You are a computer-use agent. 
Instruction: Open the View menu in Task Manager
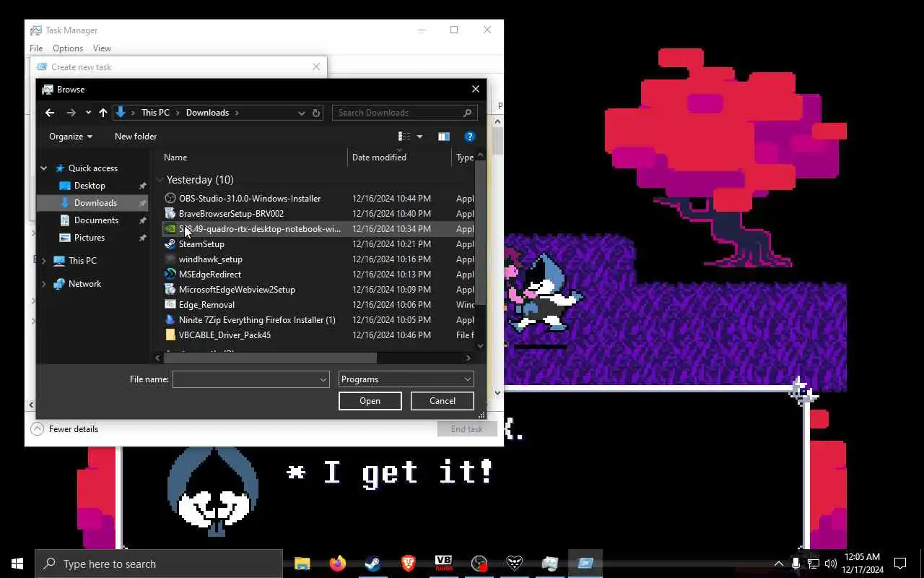pyautogui.click(x=102, y=48)
